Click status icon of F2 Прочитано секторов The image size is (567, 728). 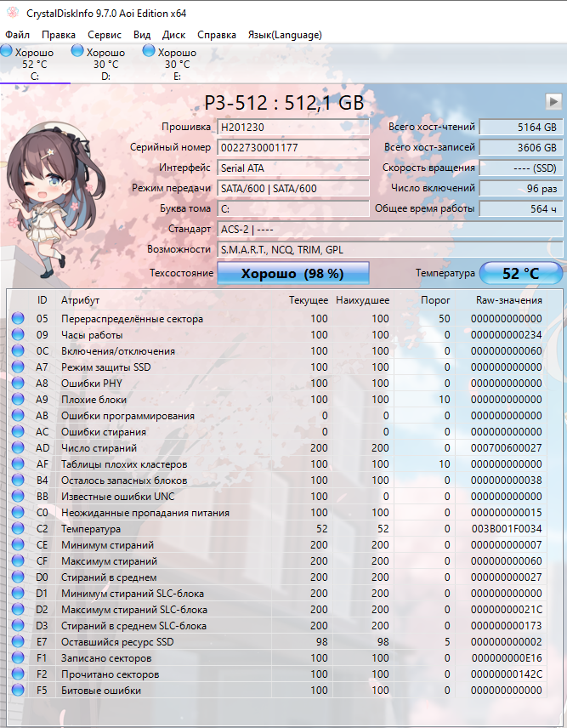click(18, 674)
